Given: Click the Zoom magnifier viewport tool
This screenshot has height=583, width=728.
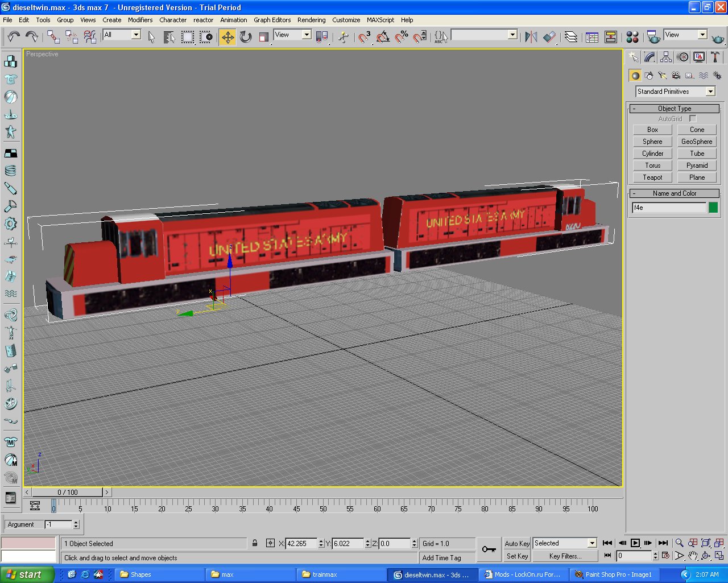Looking at the screenshot, I should (x=680, y=543).
